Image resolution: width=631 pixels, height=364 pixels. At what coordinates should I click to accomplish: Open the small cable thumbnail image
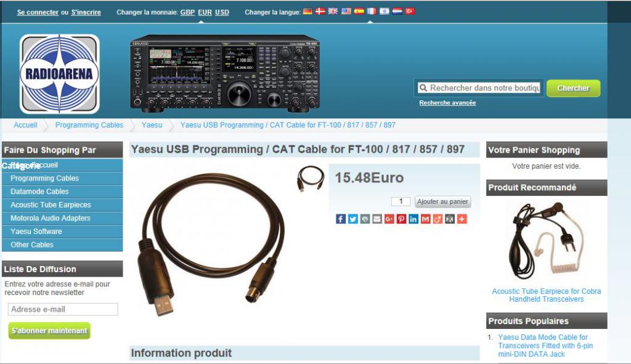(311, 178)
